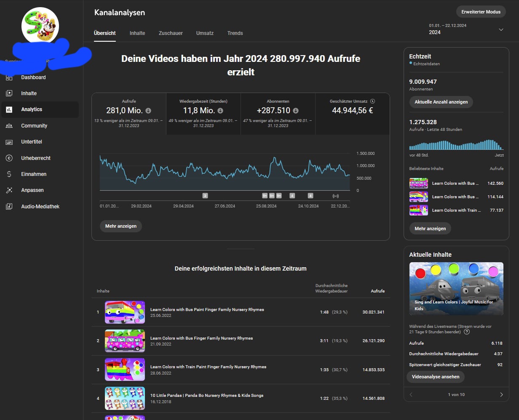Switch to the Umsatz tab
Screen dimensions: 519x420
(205, 33)
